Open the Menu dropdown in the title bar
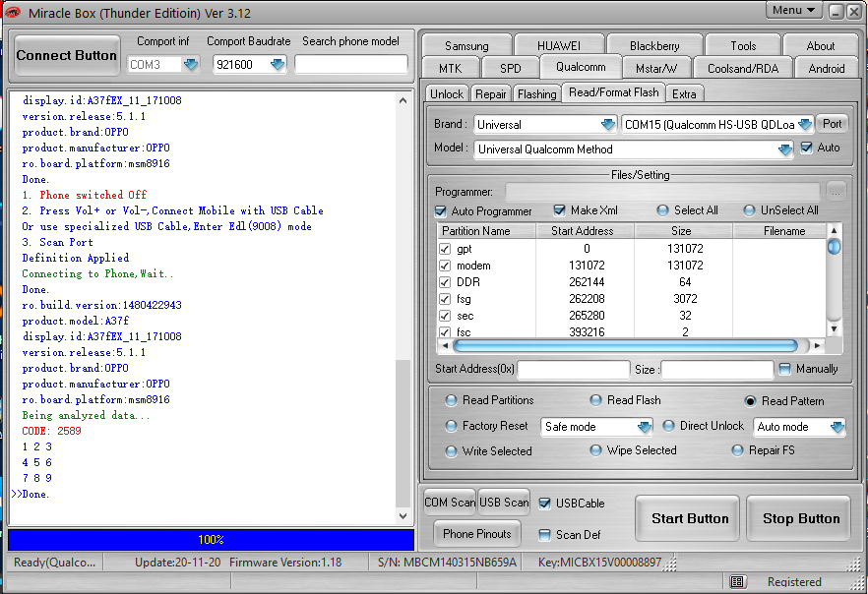The height and width of the screenshot is (594, 868). pyautogui.click(x=793, y=10)
